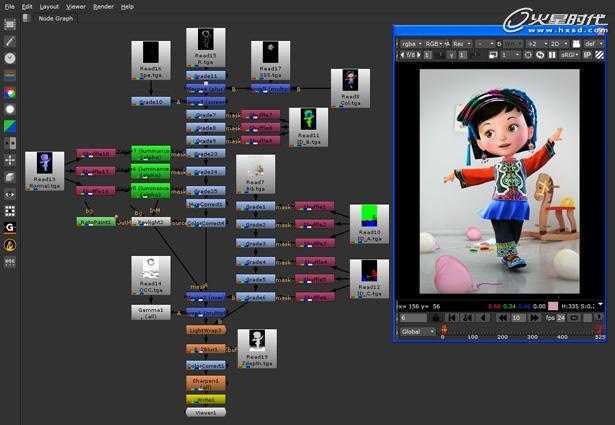Click the frame lock icon beside field 6
Image resolution: width=615 pixels, height=425 pixels.
(x=435, y=318)
